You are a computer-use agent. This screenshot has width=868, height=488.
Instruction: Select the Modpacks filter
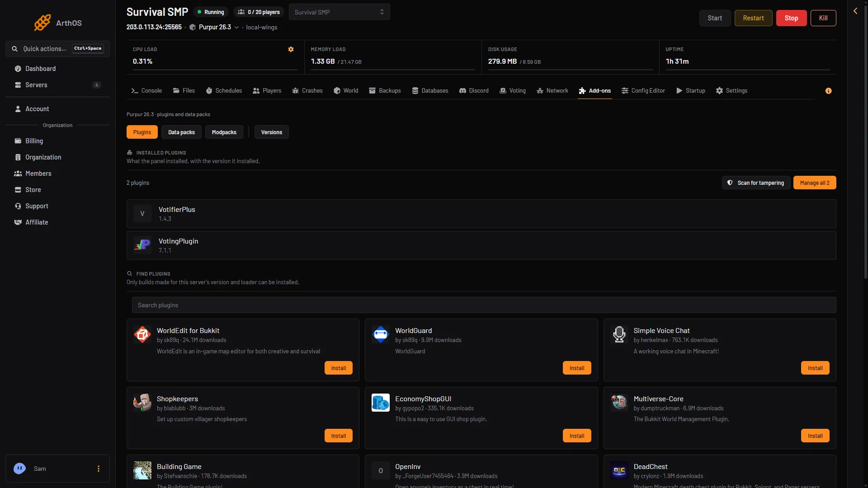click(224, 132)
